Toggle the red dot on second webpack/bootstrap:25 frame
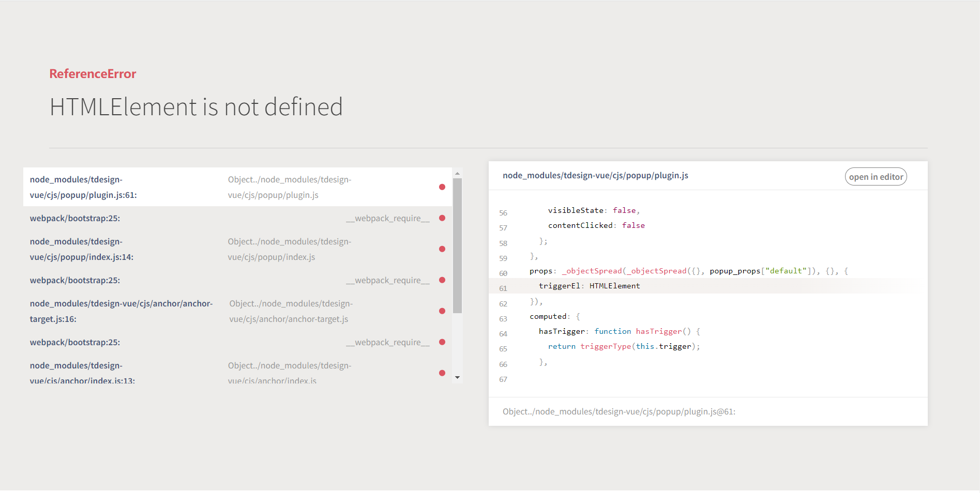This screenshot has height=493, width=980. [x=442, y=280]
